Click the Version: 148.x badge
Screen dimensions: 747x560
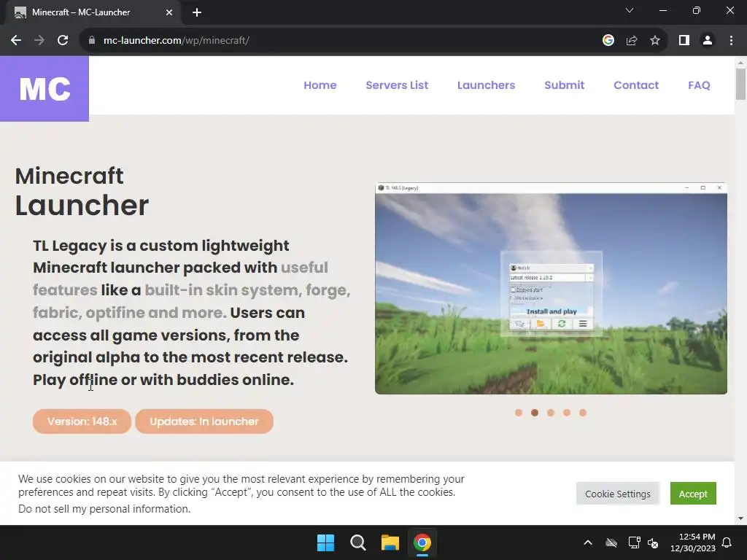point(82,421)
